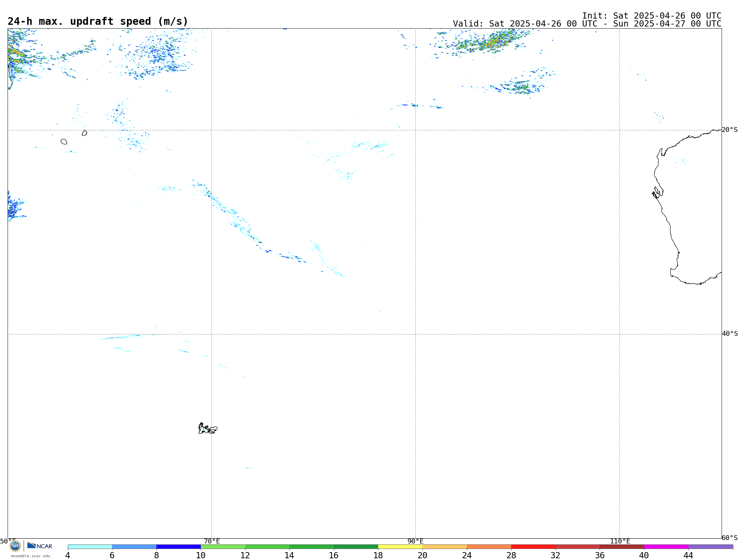The height and width of the screenshot is (560, 744).
Task: Click the Kerguelen Islands outline near 70°E
Action: tap(208, 428)
